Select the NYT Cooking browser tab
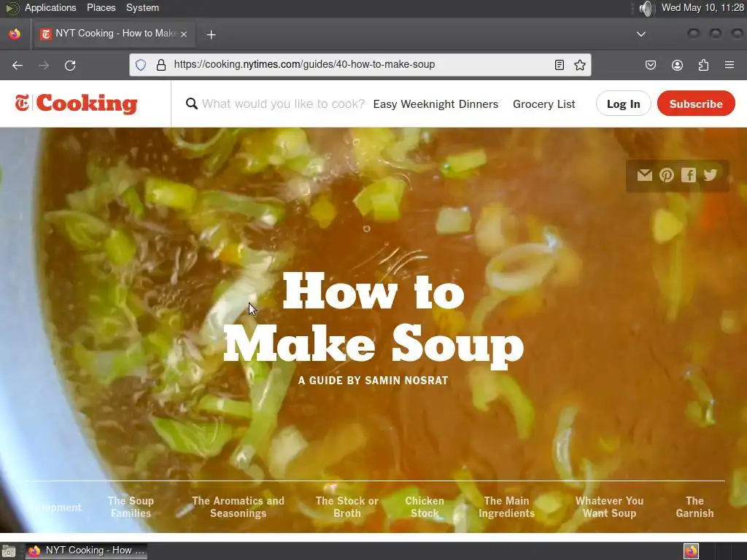The width and height of the screenshot is (747, 560). coord(113,34)
